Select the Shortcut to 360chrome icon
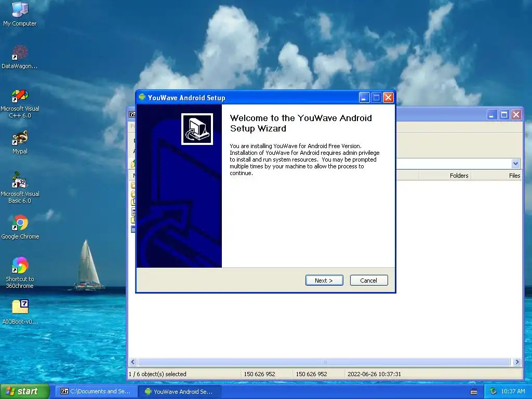This screenshot has width=532, height=399. [20, 273]
